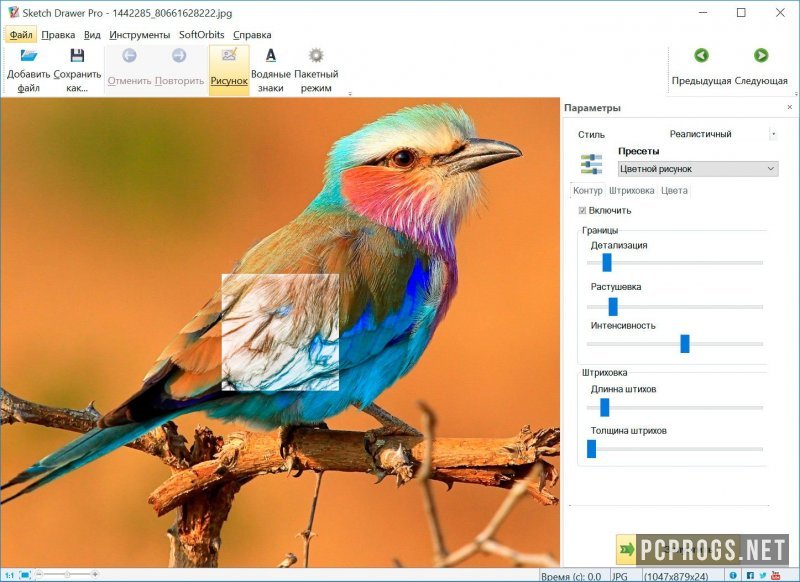Click the (1047x879x24) dimensions text
The height and width of the screenshot is (582, 800).
tap(676, 576)
